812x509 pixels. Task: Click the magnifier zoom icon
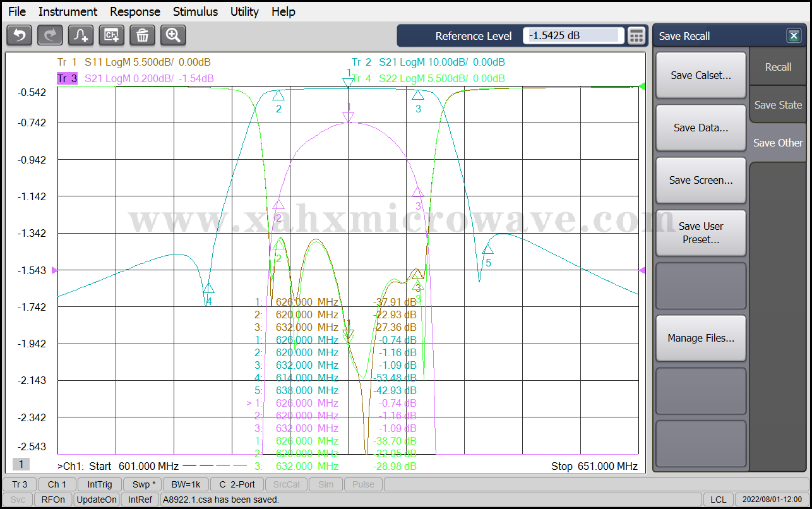point(173,35)
